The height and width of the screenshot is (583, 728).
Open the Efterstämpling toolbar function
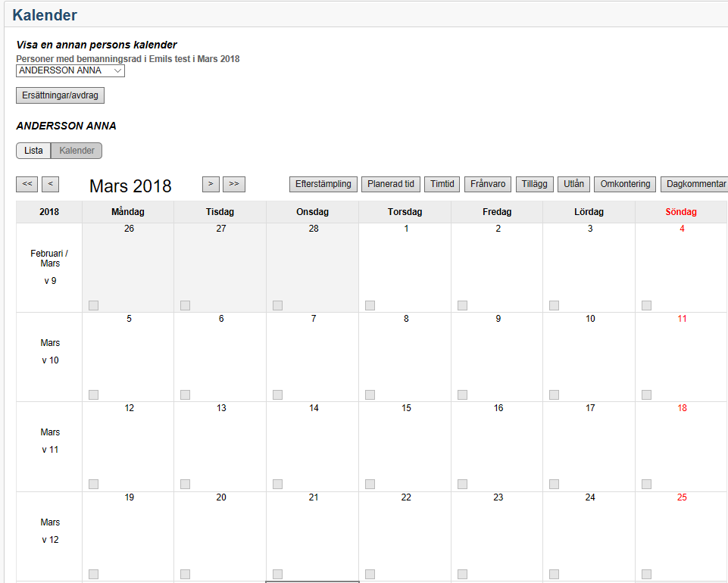coord(322,183)
